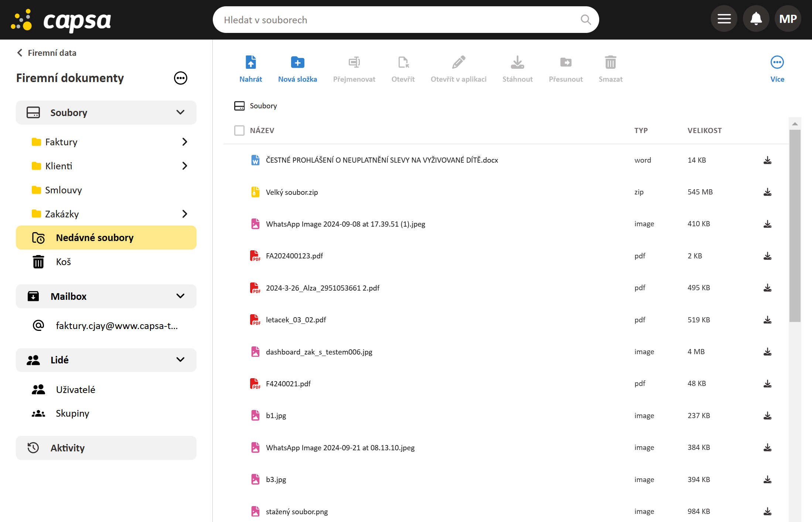Open the notifications bell
The width and height of the screenshot is (812, 522).
click(x=756, y=19)
